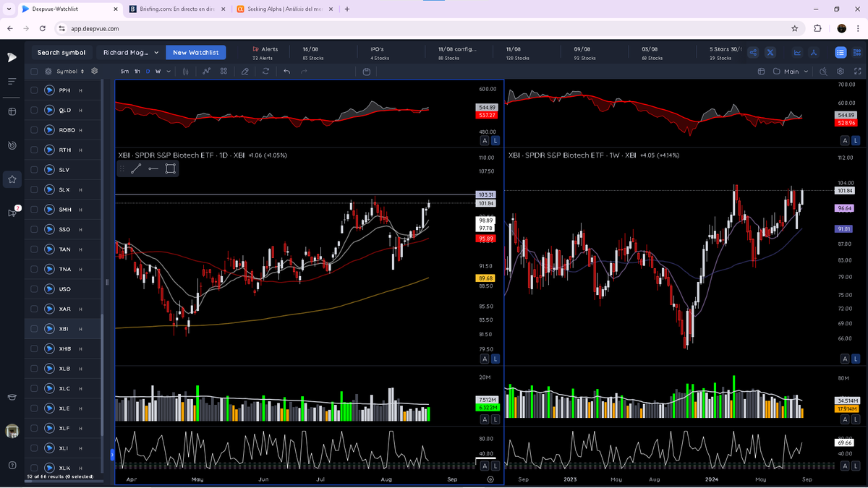The width and height of the screenshot is (868, 488).
Task: Click the panel layout icon left of Main
Action: click(x=761, y=72)
